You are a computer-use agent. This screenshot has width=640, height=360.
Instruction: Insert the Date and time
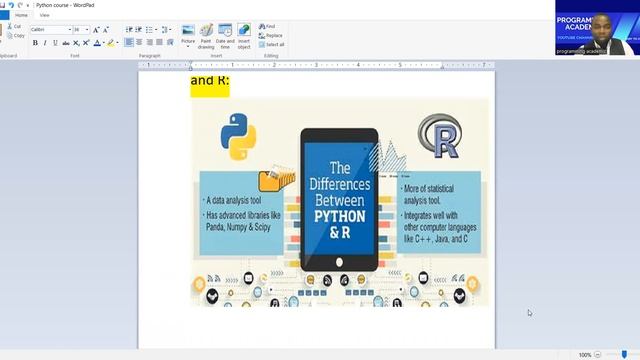pos(225,36)
